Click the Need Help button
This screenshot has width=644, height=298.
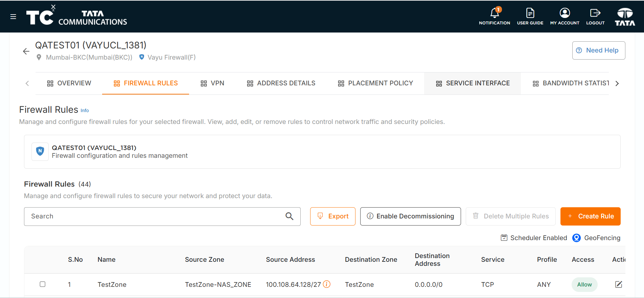(x=598, y=50)
